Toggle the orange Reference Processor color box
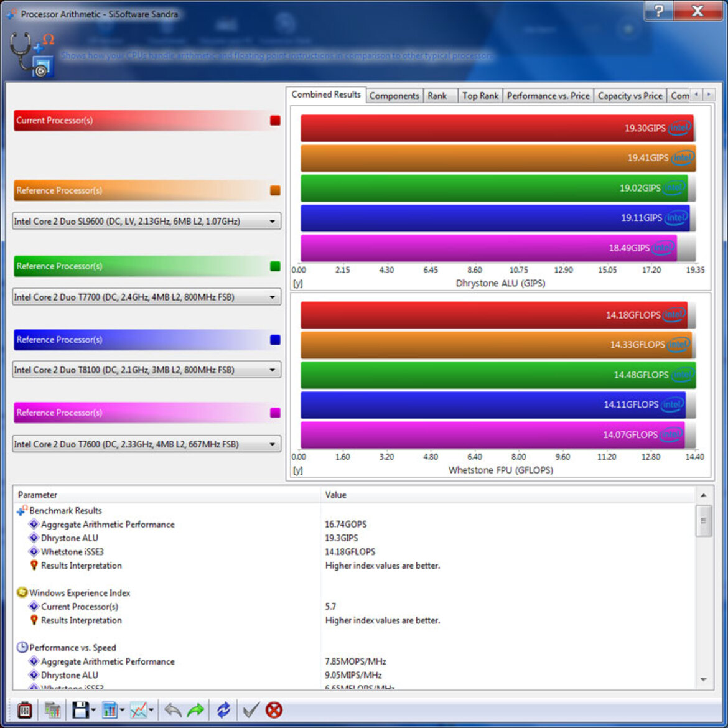The width and height of the screenshot is (728, 728). point(275,190)
